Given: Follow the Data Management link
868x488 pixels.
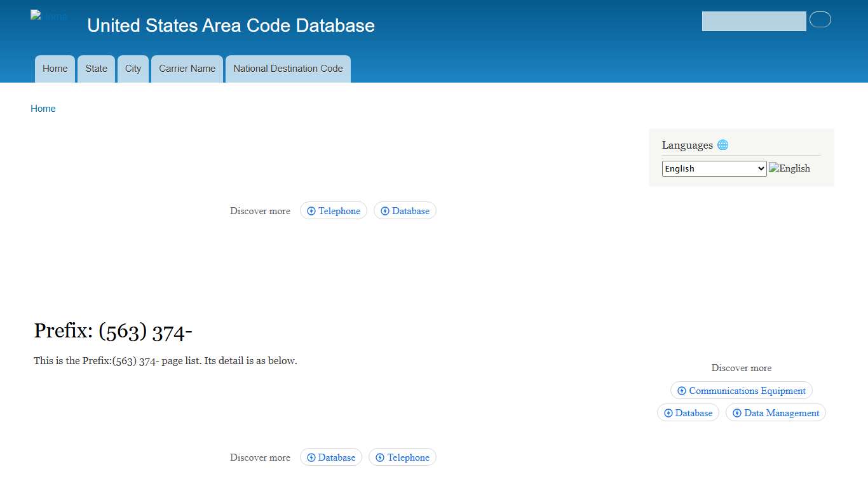Looking at the screenshot, I should point(782,413).
